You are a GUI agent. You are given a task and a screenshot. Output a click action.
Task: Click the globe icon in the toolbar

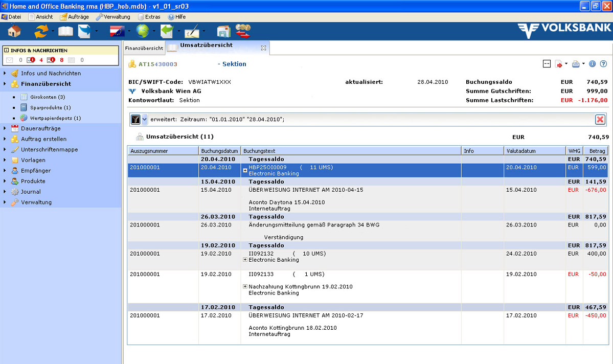142,31
